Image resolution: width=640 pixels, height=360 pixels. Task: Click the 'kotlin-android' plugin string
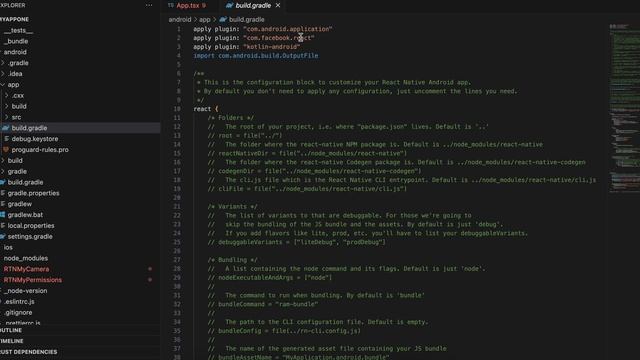point(272,47)
